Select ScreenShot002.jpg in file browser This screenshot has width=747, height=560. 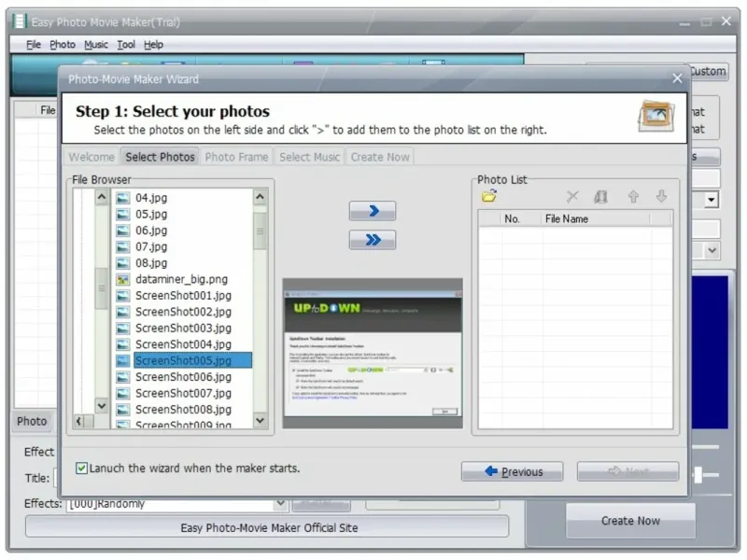[183, 312]
